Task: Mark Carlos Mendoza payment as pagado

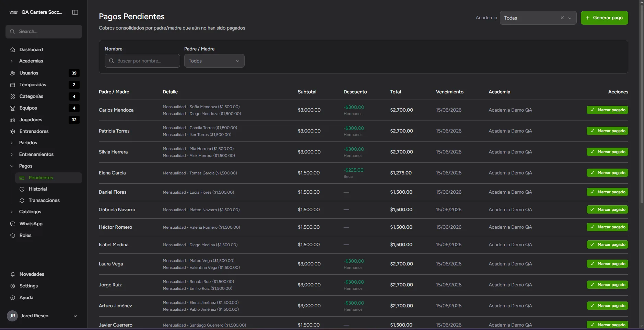Action: pos(607,110)
